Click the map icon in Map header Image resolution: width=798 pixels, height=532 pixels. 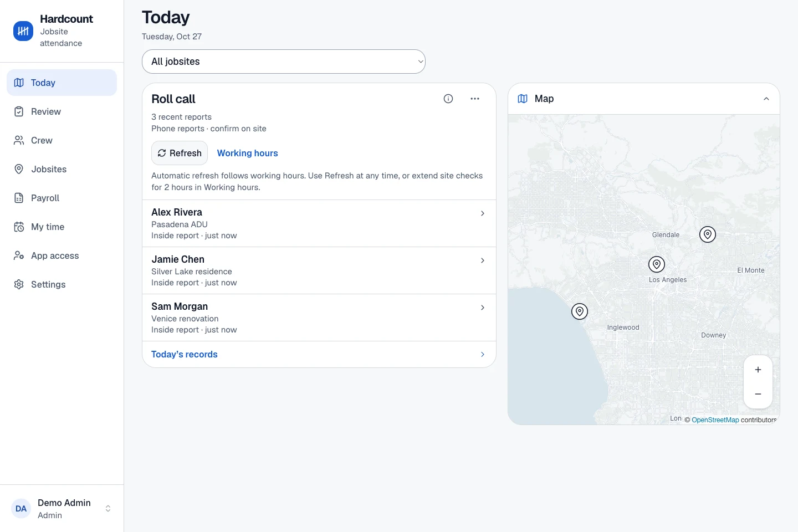(523, 99)
